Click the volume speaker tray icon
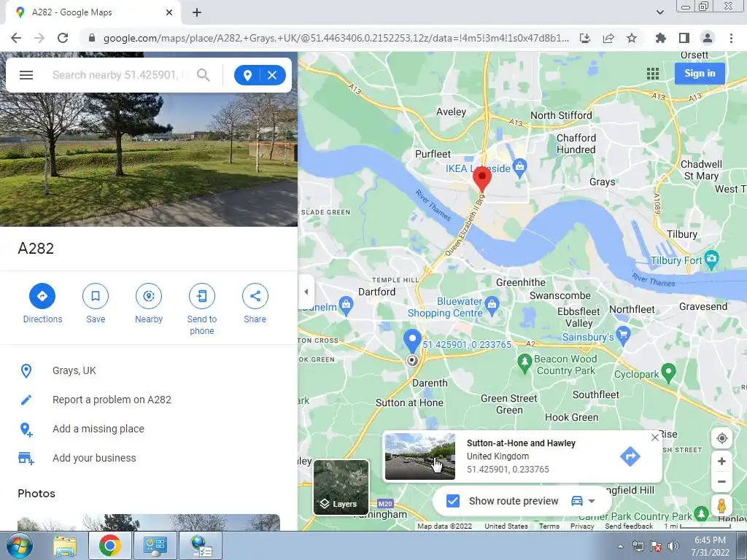Screen dimensions: 747x560 pos(673,546)
